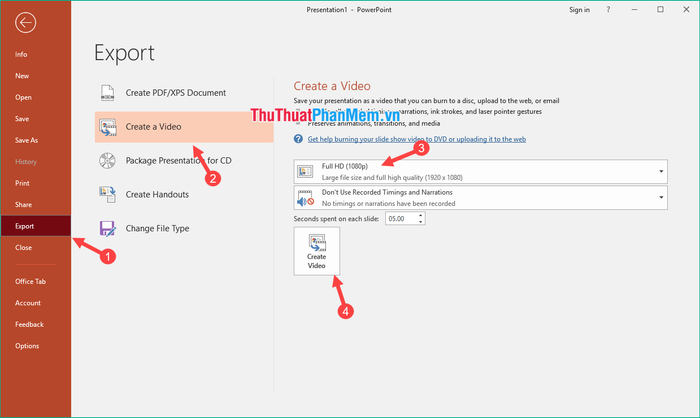The height and width of the screenshot is (418, 700).
Task: Select the Package Presentation for CD label
Action: [178, 161]
